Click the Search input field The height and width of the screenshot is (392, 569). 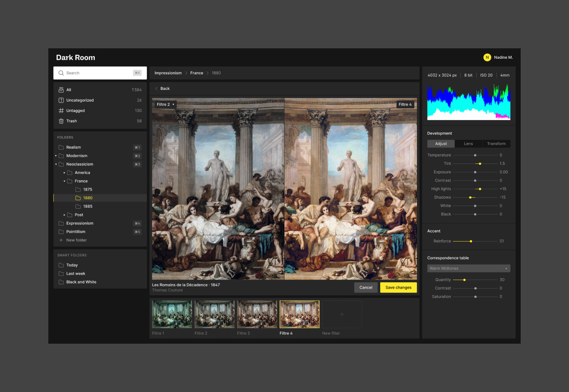[x=100, y=73]
